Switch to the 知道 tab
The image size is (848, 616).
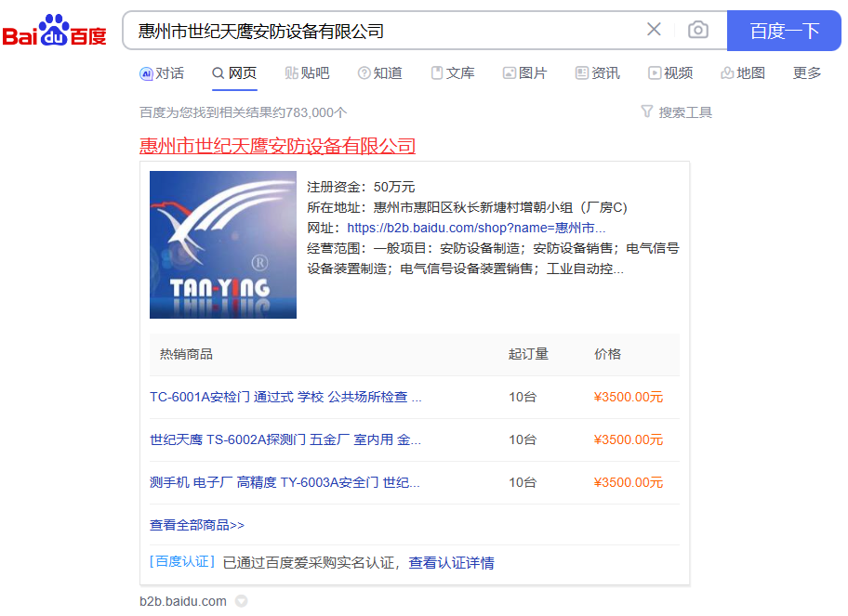point(379,73)
